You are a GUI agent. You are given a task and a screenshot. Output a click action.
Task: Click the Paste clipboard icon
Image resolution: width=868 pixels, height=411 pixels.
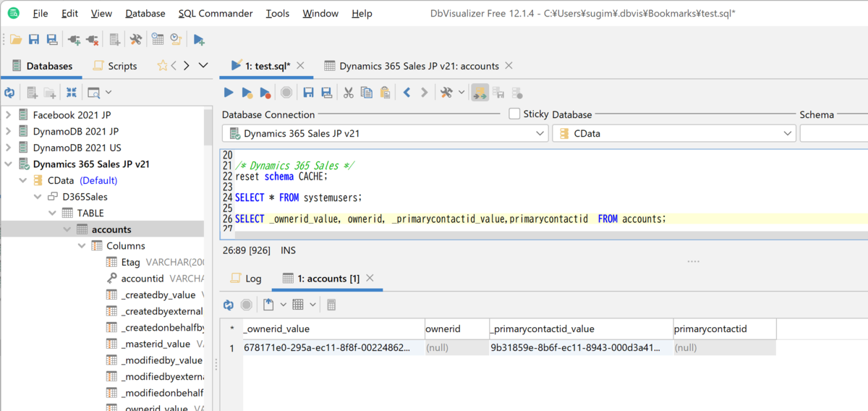coord(385,93)
